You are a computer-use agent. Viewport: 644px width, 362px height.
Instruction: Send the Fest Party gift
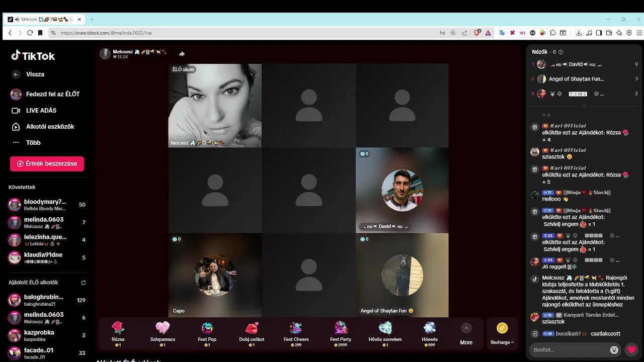[341, 334]
